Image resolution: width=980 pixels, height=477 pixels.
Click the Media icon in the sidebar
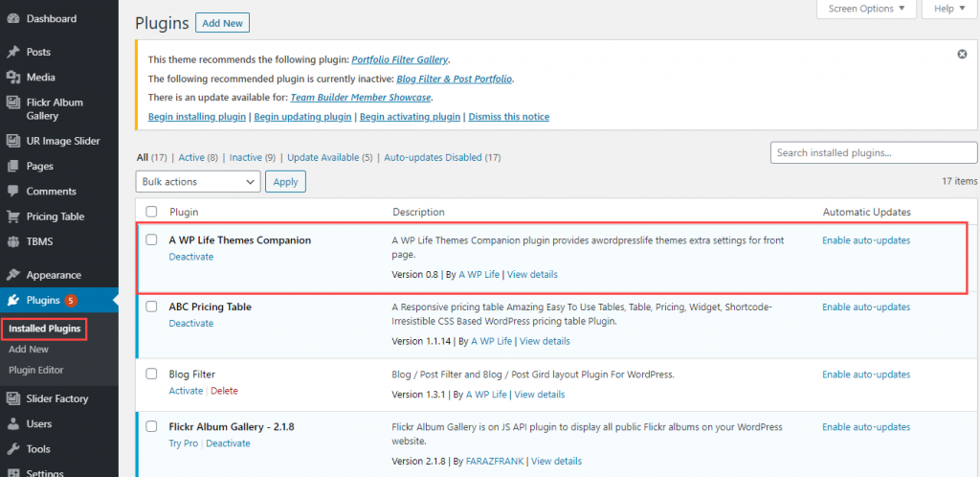(12, 78)
